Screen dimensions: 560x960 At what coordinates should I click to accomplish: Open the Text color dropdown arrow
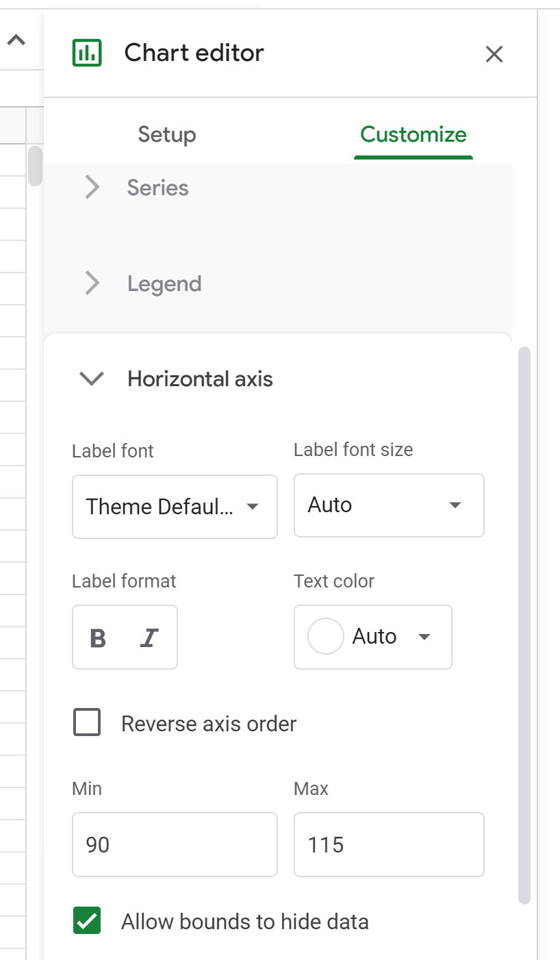424,637
